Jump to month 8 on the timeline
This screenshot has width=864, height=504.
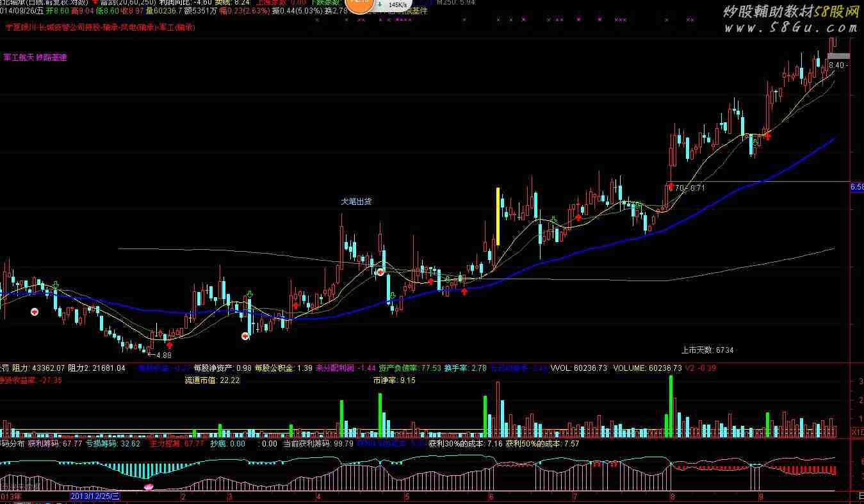(672, 496)
